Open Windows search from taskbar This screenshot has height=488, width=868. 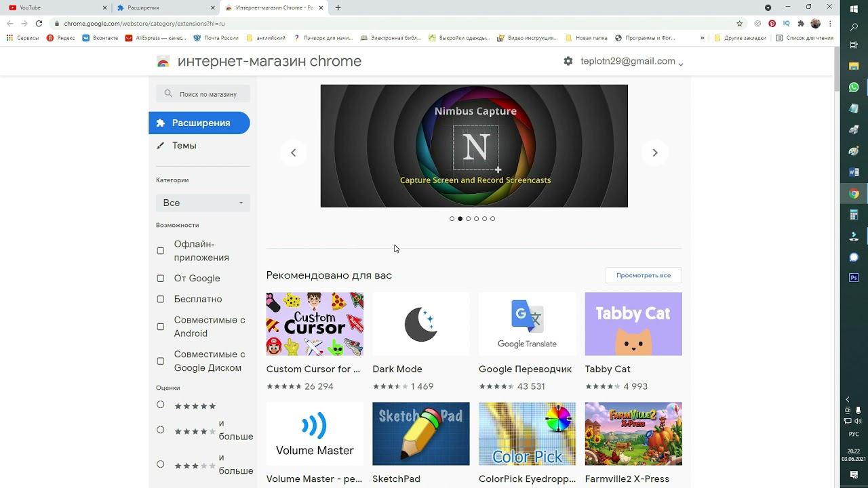(x=854, y=27)
